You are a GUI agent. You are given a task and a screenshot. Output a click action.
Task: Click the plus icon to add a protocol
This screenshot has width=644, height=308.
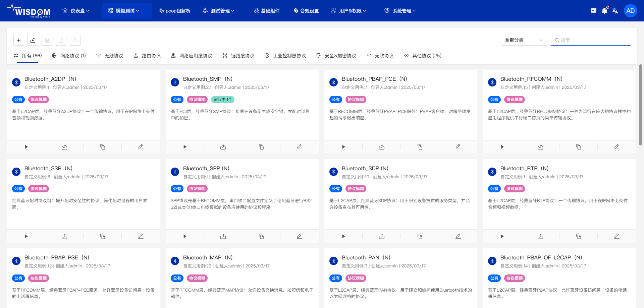coord(19,40)
